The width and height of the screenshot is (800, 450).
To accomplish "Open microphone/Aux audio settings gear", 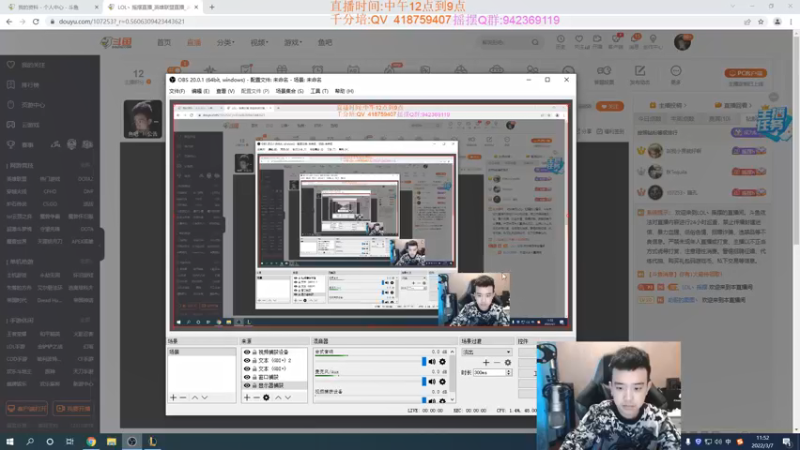I will [x=442, y=382].
